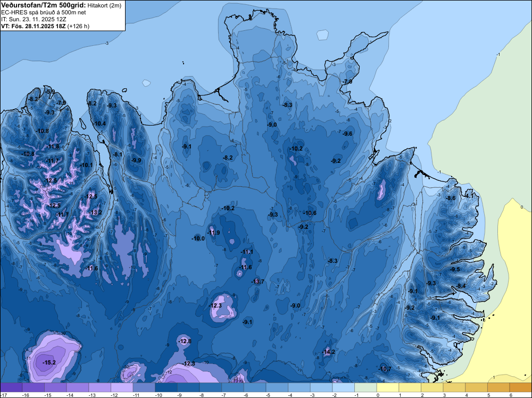The image size is (532, 398).
Task: Click the dark blue legend swatch labeled -10
Action: click(166, 387)
